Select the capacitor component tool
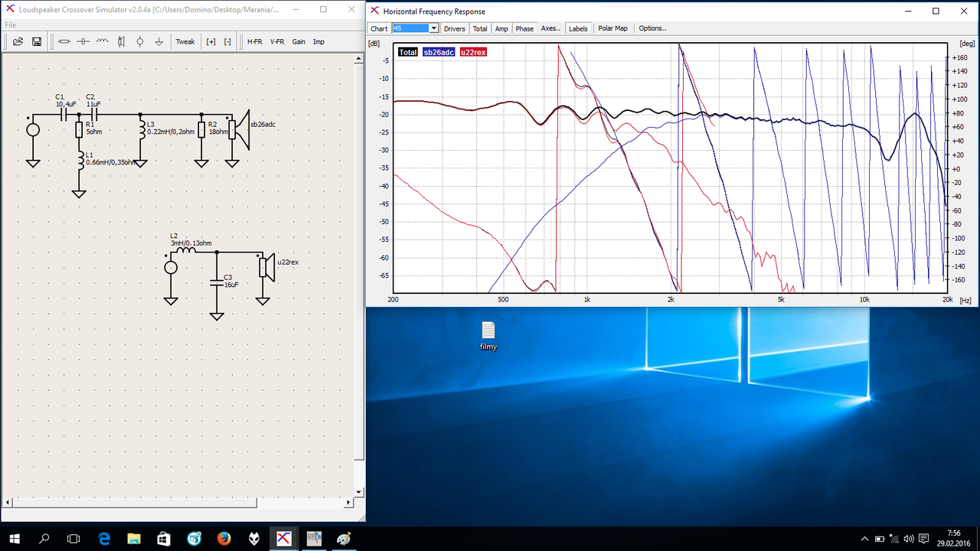Screen dimensions: 980x551 pyautogui.click(x=83, y=41)
